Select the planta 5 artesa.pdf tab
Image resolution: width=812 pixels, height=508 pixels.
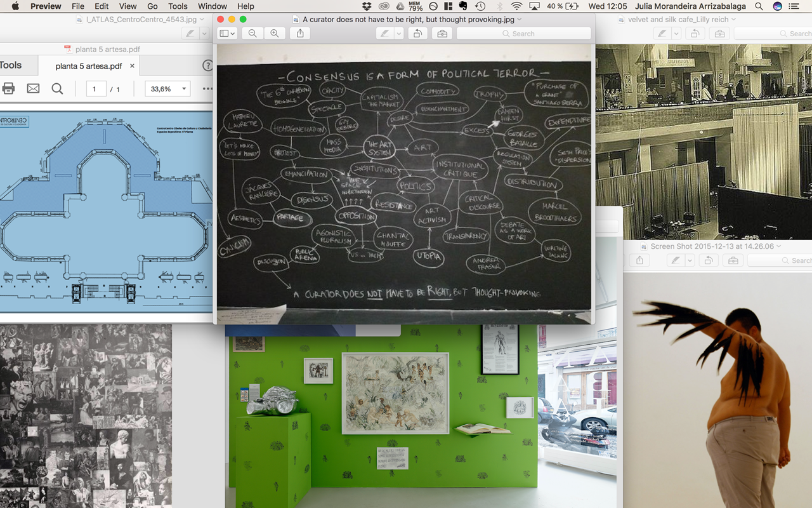[x=89, y=66]
